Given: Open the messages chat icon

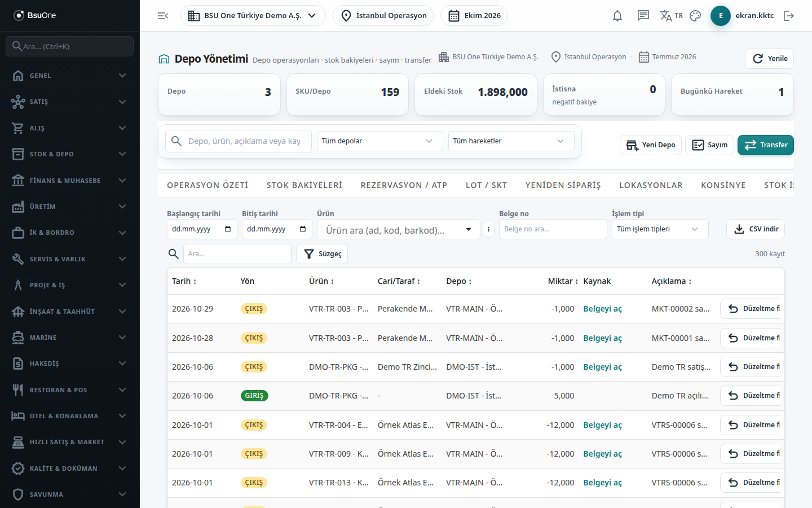Looking at the screenshot, I should pos(643,16).
